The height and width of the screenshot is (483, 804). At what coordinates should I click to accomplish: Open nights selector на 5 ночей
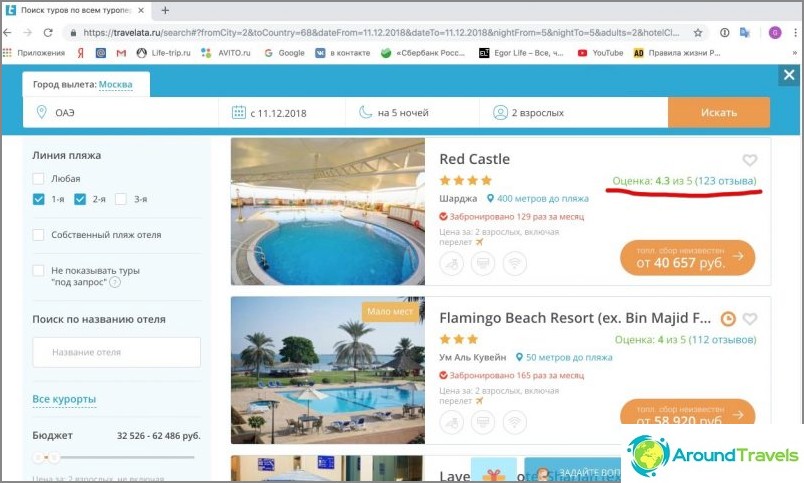click(412, 112)
